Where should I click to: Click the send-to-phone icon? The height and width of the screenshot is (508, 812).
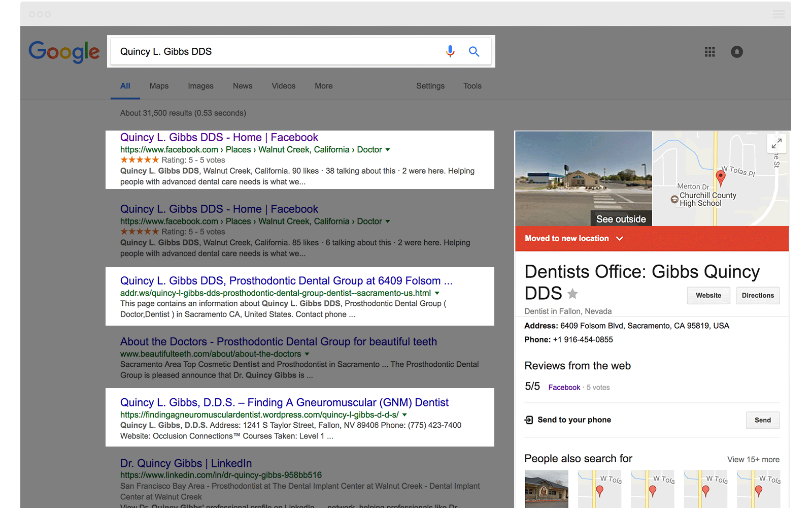coord(529,420)
